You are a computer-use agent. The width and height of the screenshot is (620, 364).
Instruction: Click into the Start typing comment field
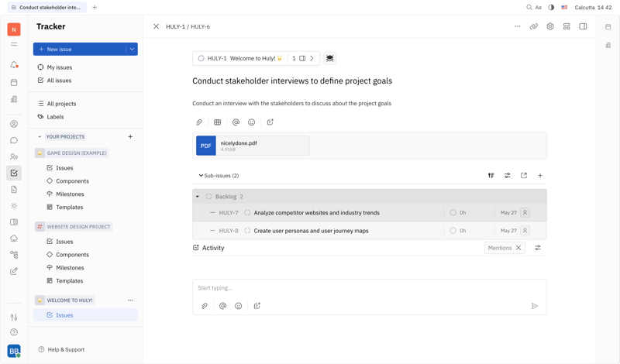point(369,288)
